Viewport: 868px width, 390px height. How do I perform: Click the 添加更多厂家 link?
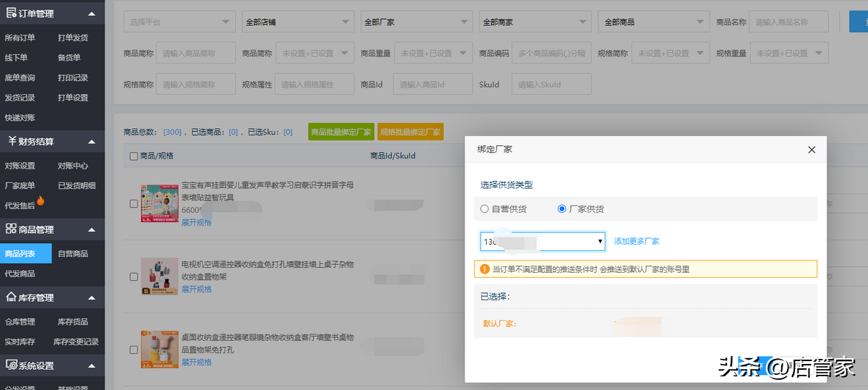click(637, 241)
